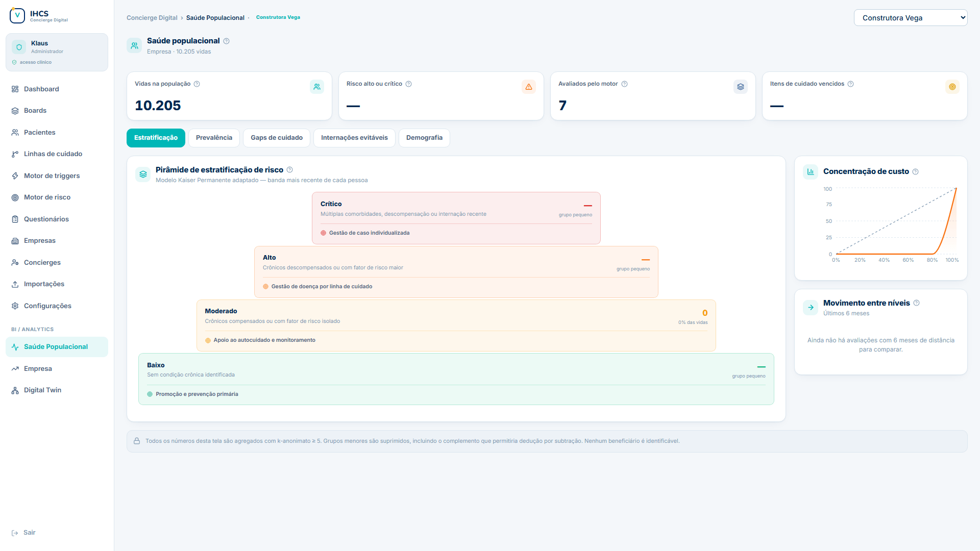Open the Importações upload icon

tap(15, 284)
